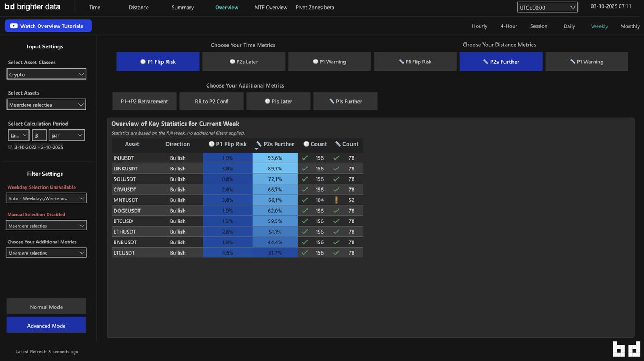644x361 pixels.
Task: Click the 31,7% cell for LTCUSDT
Action: coord(275,252)
